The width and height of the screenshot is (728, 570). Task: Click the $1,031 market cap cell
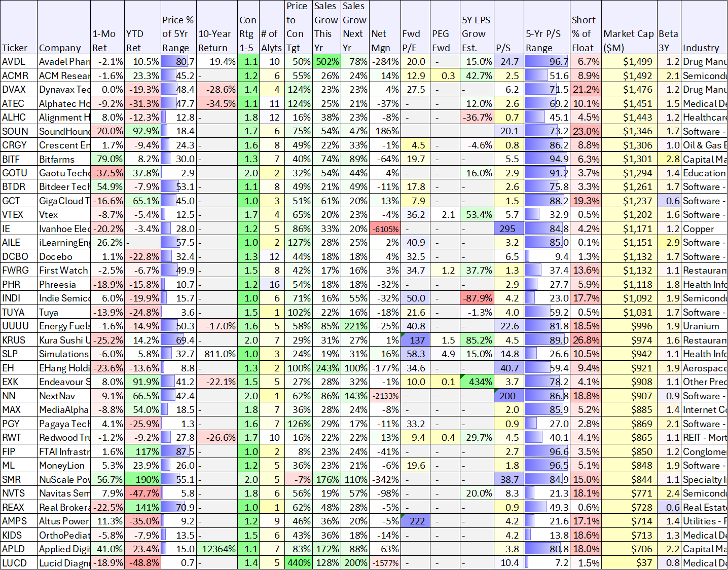coord(629,313)
